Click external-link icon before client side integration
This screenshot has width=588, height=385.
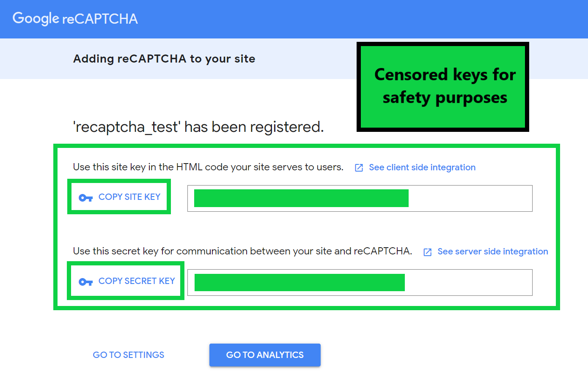(359, 168)
